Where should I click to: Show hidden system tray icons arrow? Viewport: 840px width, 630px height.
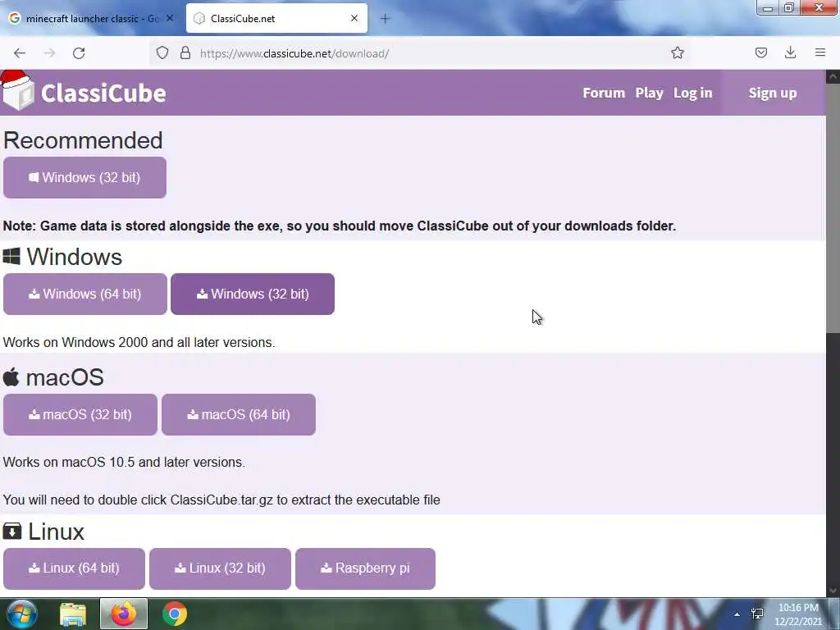pos(737,614)
